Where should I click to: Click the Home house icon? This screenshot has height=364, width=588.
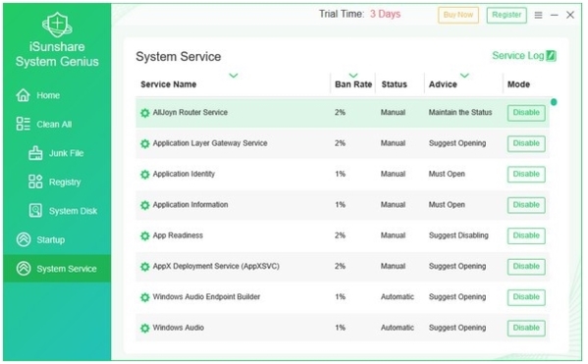pyautogui.click(x=23, y=95)
